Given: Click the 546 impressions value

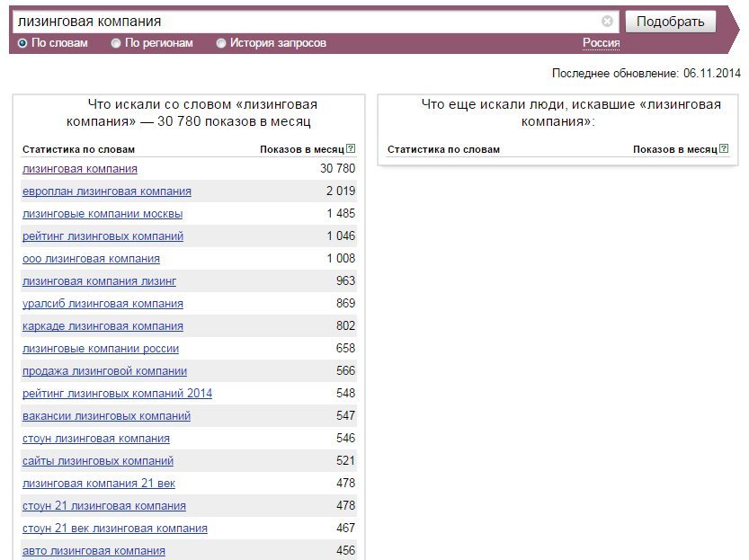Looking at the screenshot, I should [x=345, y=438].
